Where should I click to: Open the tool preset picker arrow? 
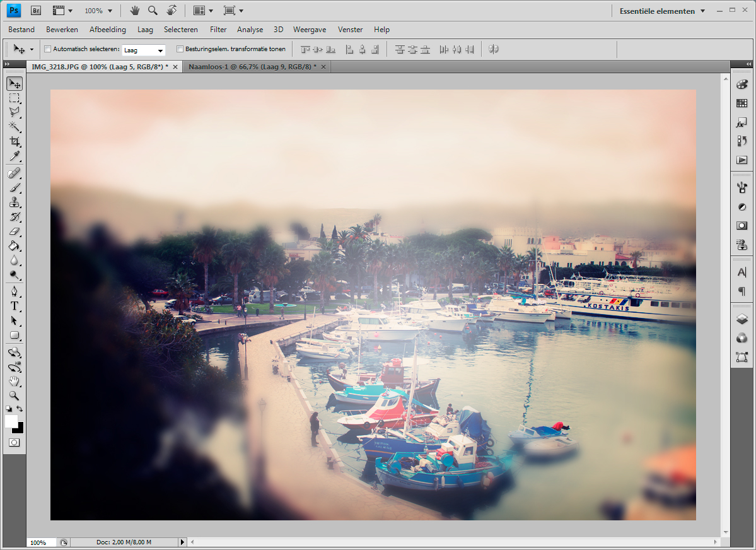tap(32, 49)
